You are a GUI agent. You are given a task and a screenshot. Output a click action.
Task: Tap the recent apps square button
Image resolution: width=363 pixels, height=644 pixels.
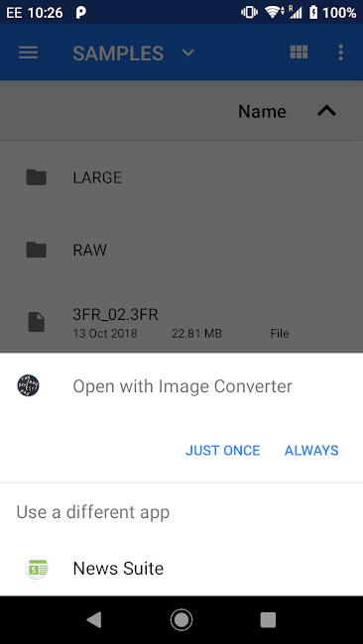pos(268,620)
